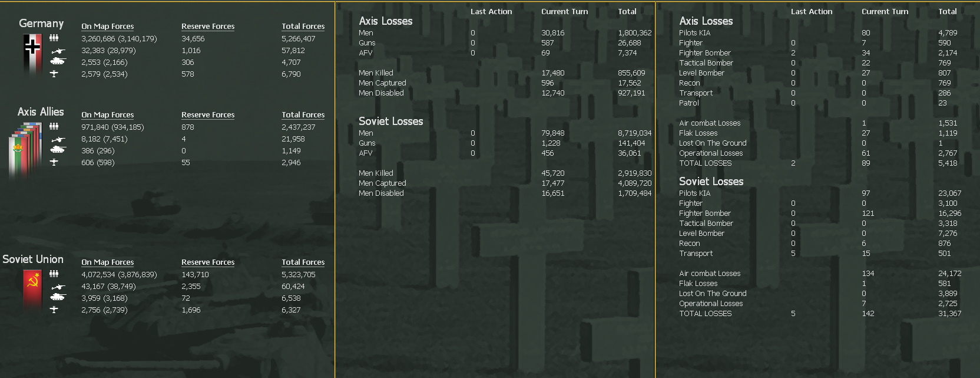
Task: Click Soviet Union men icon
Action: tap(54, 274)
